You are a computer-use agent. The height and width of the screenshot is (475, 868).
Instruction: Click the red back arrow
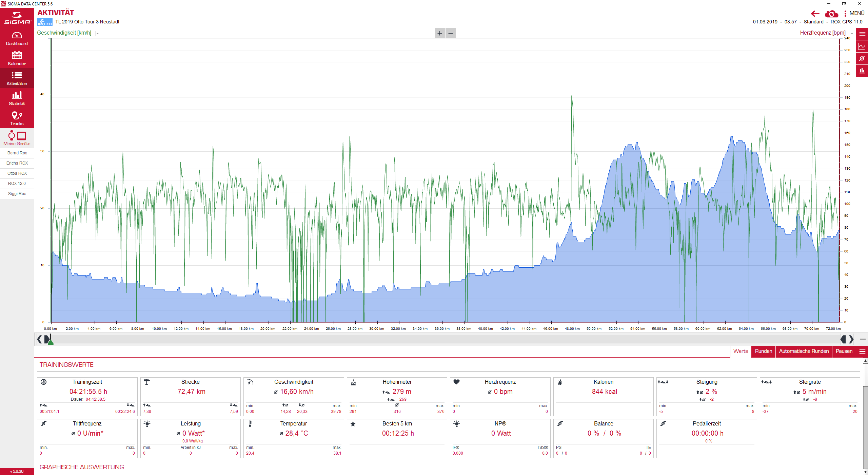coord(815,14)
